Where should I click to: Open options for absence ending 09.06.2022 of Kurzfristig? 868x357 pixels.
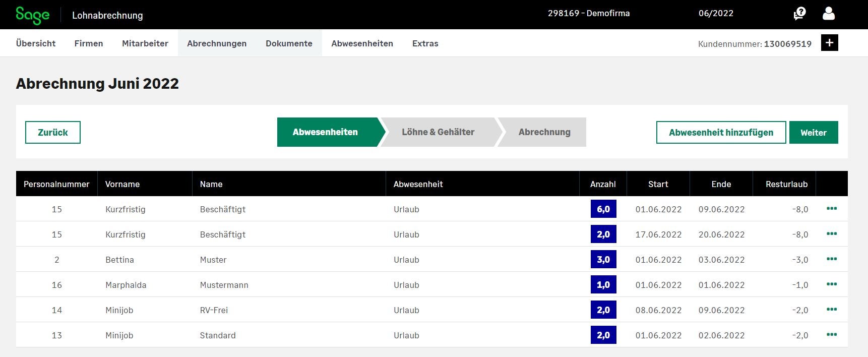832,209
